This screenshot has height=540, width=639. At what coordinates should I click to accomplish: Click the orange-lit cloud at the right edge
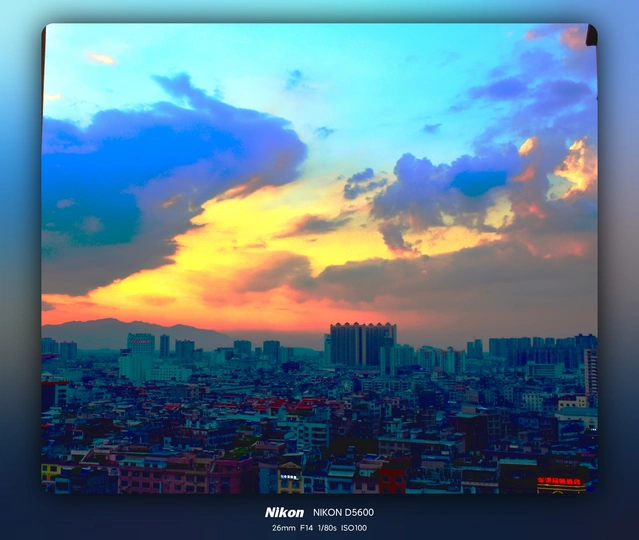(x=578, y=165)
